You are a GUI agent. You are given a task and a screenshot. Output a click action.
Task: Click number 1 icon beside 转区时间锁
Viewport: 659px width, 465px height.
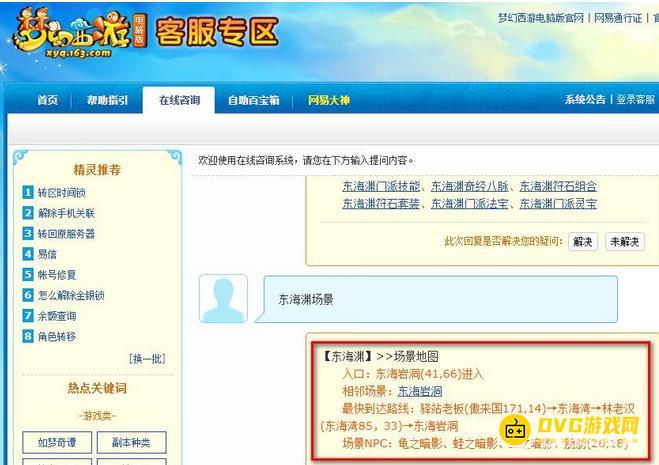click(28, 192)
